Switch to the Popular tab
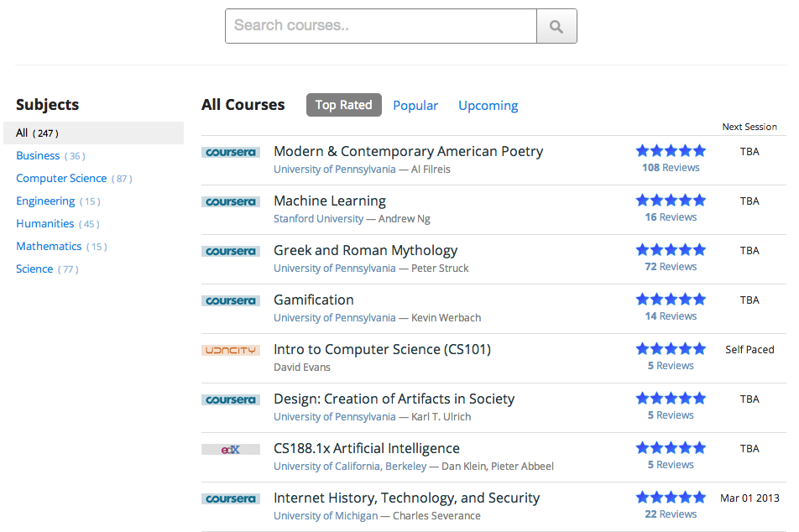This screenshot has width=799, height=532. coord(415,106)
